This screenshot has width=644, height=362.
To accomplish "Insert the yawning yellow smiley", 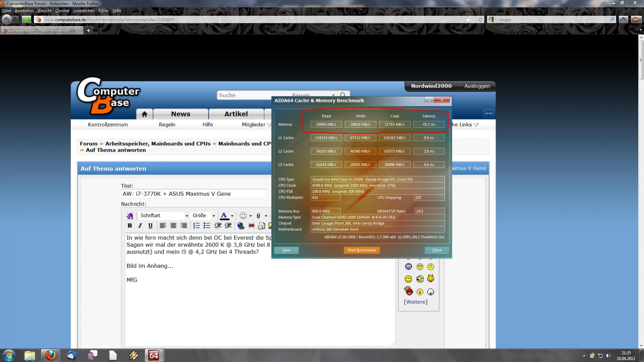I will [420, 292].
